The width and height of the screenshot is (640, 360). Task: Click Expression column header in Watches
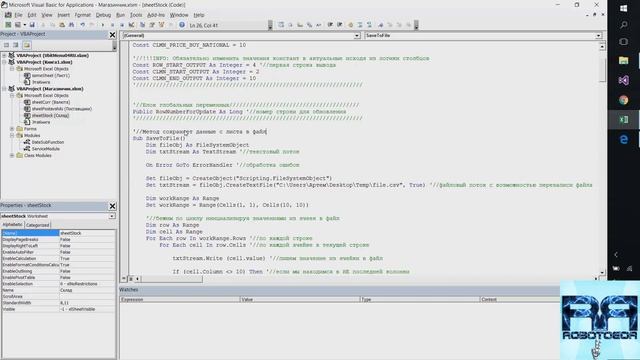point(180,300)
